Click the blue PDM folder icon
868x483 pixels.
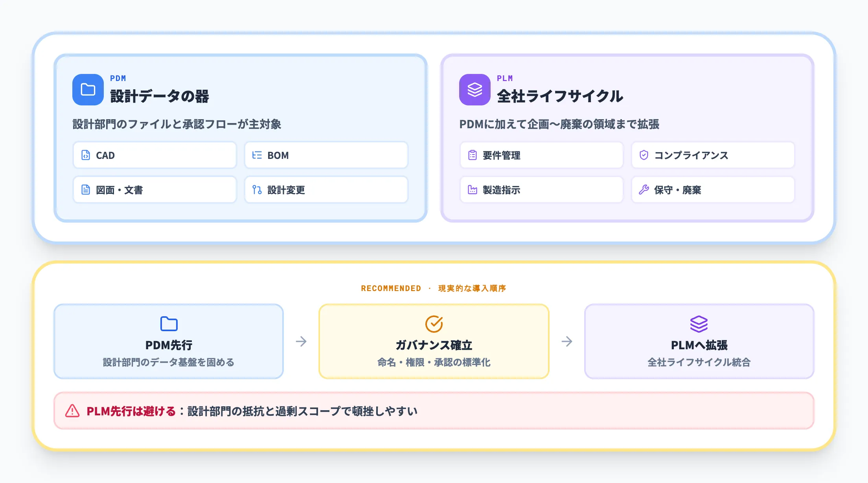pyautogui.click(x=87, y=90)
